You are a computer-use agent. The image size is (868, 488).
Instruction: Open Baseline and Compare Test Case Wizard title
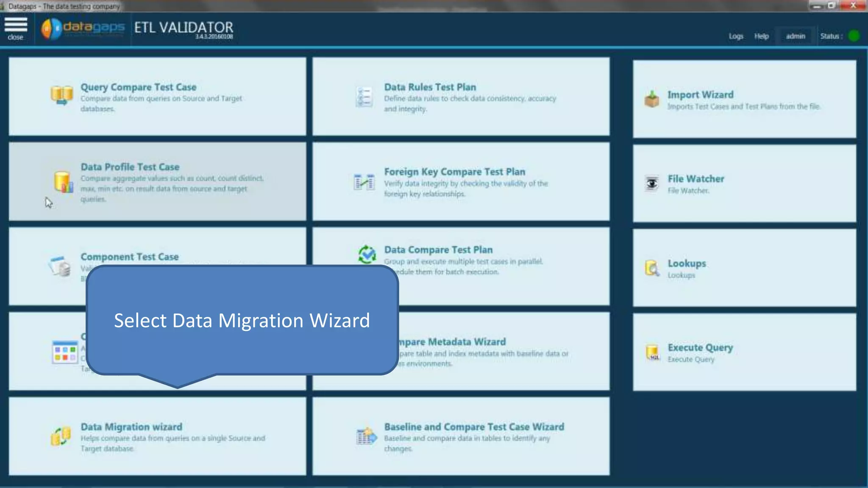(x=474, y=427)
